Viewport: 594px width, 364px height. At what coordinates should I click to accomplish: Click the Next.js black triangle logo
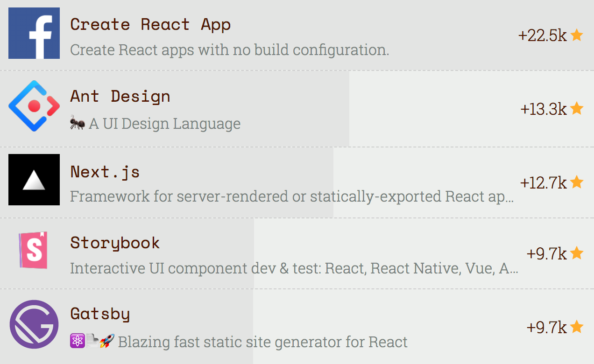[34, 180]
